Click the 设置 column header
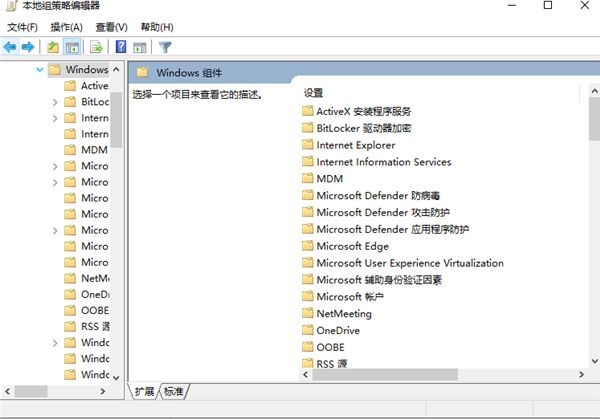 [313, 92]
